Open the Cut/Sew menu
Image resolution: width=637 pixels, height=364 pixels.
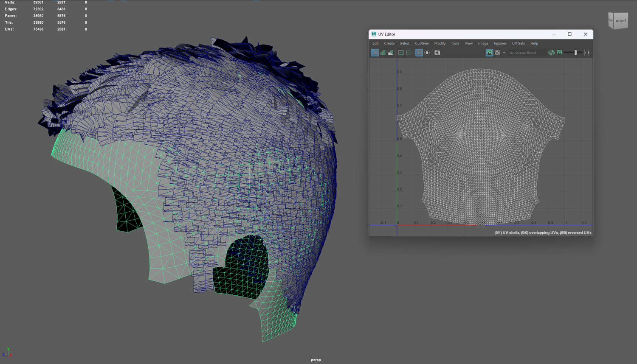click(422, 43)
